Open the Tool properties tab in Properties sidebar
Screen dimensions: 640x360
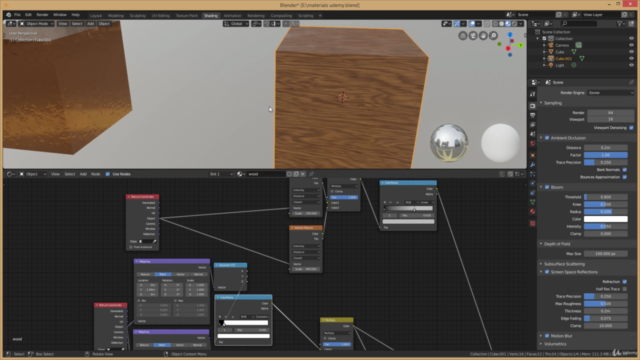pyautogui.click(x=533, y=94)
